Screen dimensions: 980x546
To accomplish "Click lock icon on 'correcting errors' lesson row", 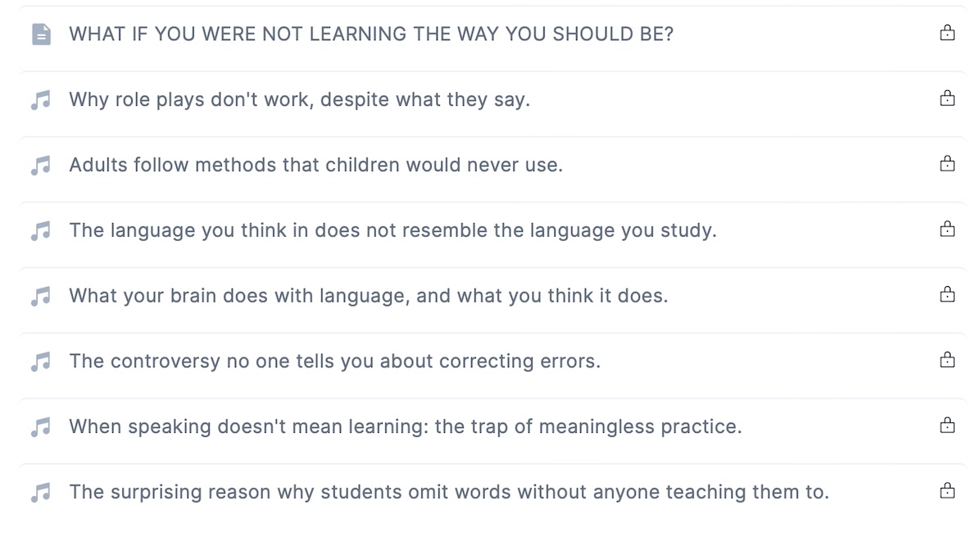I will pyautogui.click(x=947, y=359).
